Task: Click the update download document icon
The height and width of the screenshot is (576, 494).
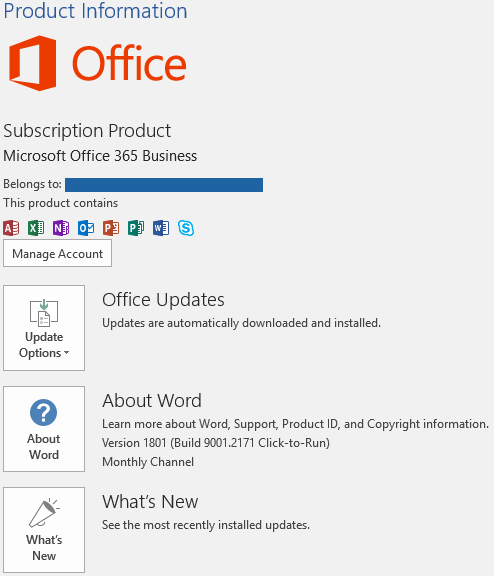Action: [44, 313]
